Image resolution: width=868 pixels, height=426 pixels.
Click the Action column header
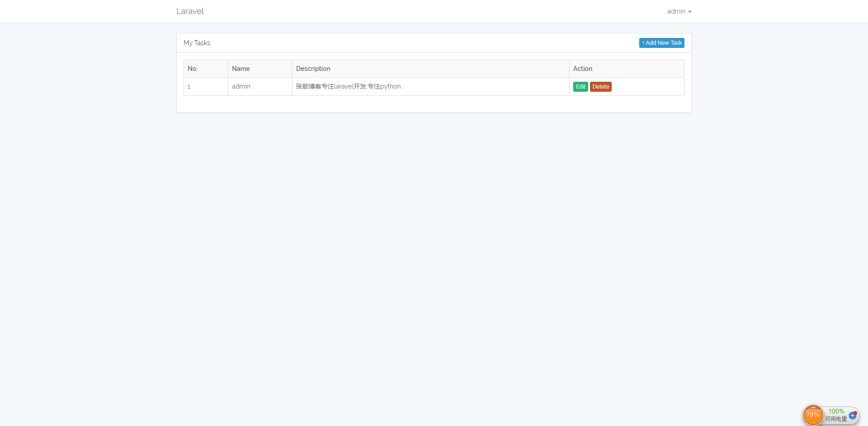(582, 69)
